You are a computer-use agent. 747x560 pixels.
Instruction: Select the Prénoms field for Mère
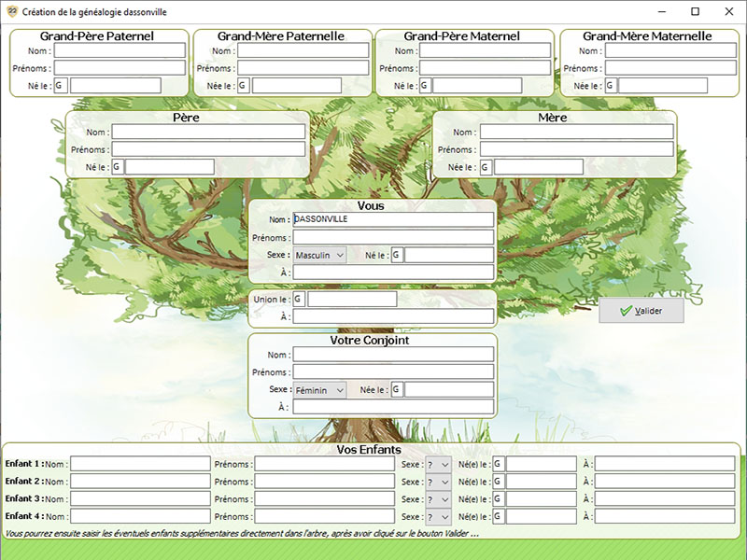point(576,149)
